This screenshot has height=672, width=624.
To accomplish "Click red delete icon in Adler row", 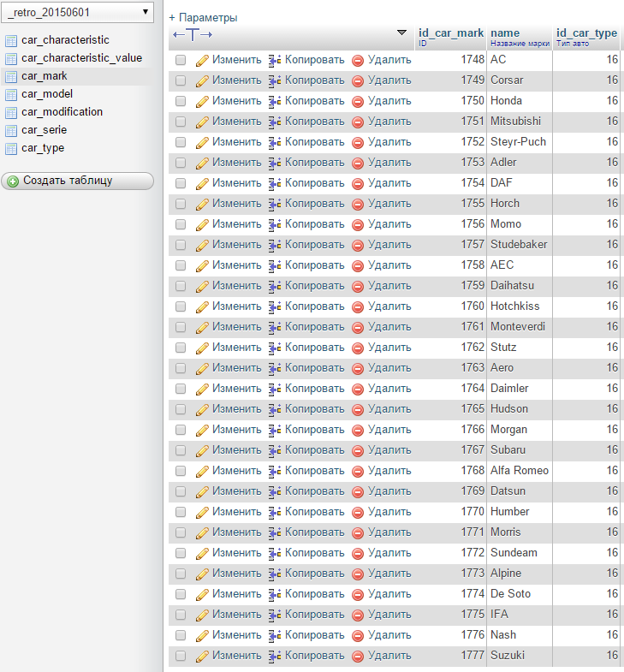I will coord(358,164).
